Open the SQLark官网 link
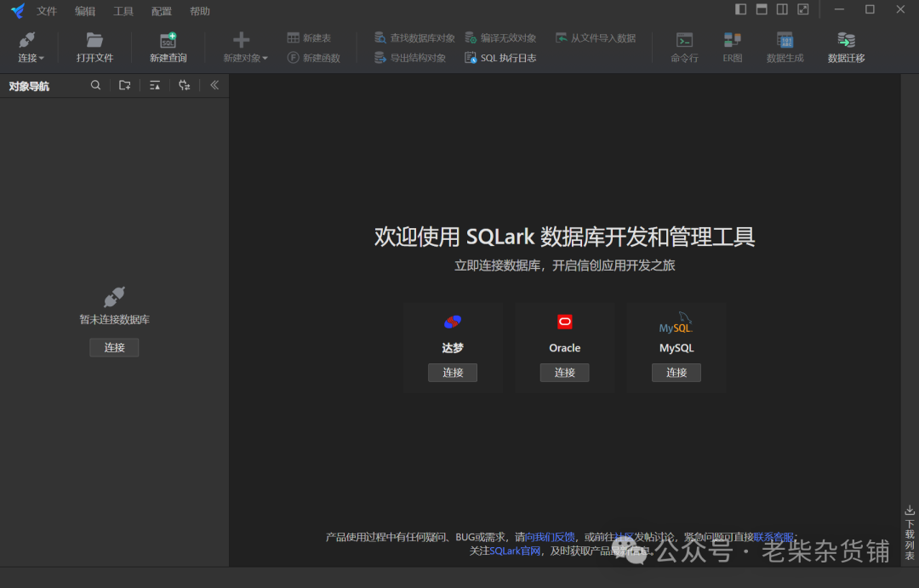 (515, 551)
